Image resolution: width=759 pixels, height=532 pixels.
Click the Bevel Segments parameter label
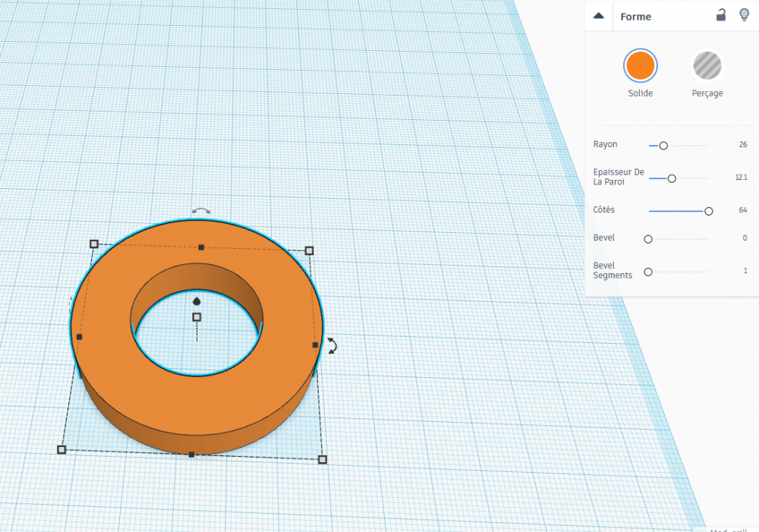(x=613, y=270)
